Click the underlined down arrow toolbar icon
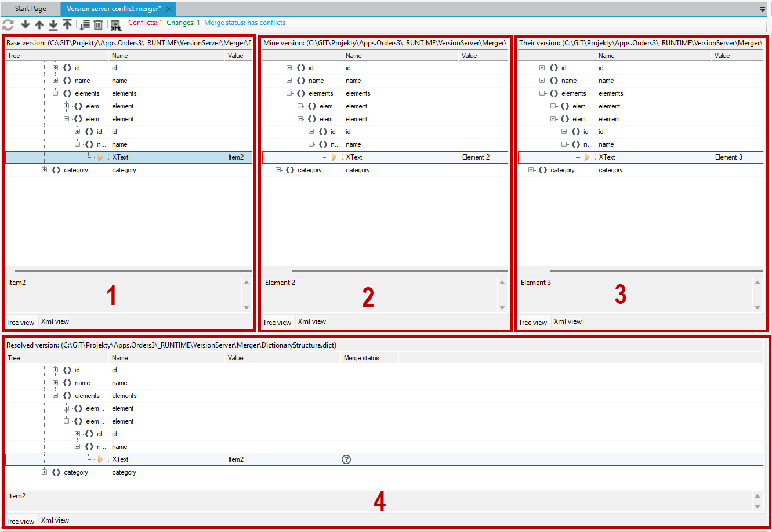Image resolution: width=772 pixels, height=532 pixels. click(x=53, y=24)
